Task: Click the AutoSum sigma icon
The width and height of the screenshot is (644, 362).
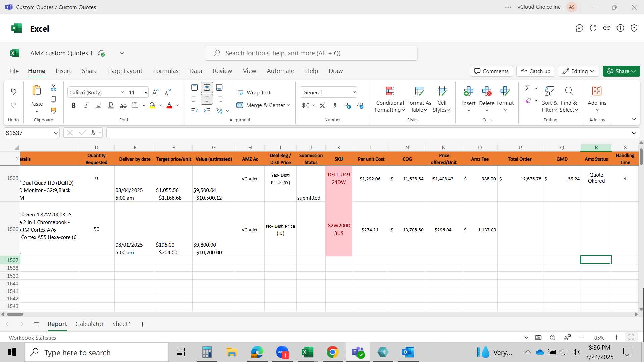Action: [528, 88]
